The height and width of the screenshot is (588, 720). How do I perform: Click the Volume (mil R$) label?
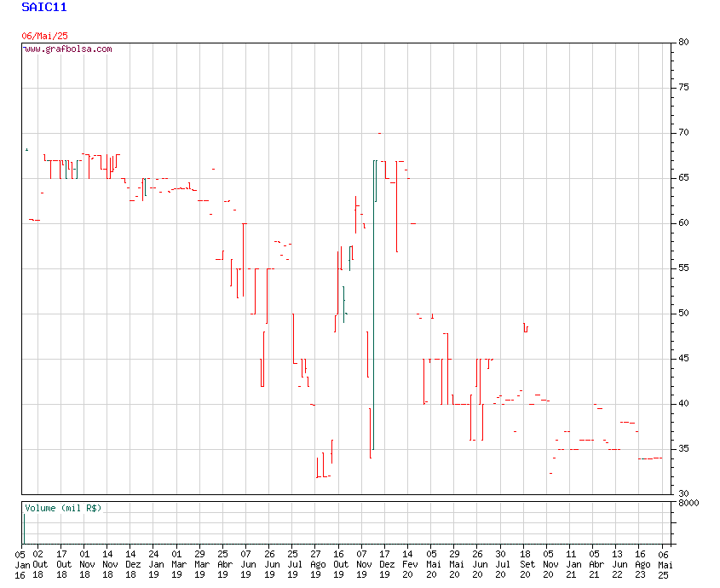click(63, 508)
